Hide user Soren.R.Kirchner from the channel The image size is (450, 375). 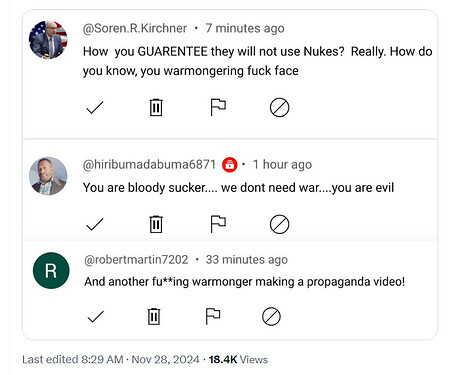[279, 107]
